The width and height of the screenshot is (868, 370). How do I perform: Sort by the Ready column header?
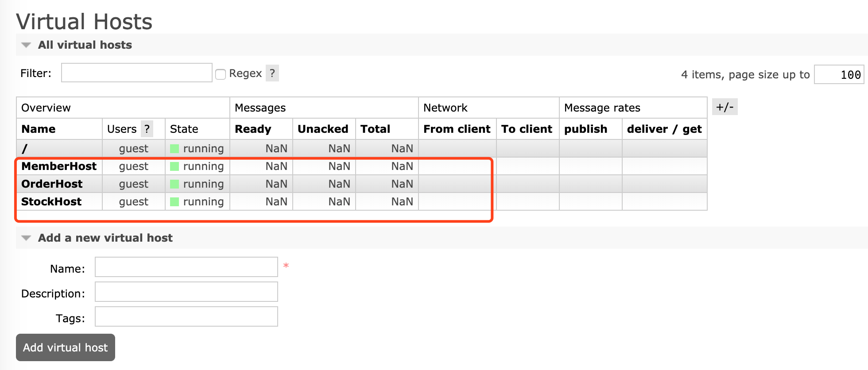point(253,129)
